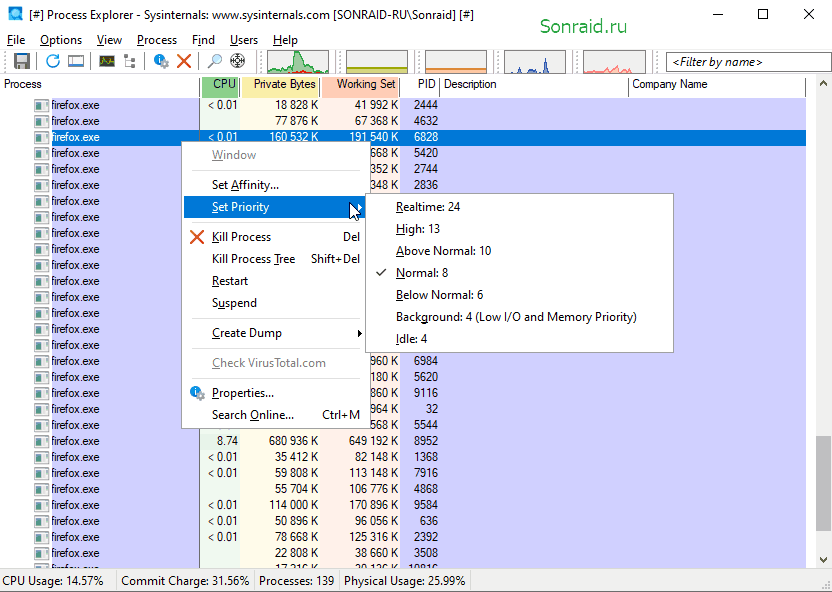The height and width of the screenshot is (592, 832).
Task: Click CPU Usage: 14.57% in status bar
Action: point(53,581)
